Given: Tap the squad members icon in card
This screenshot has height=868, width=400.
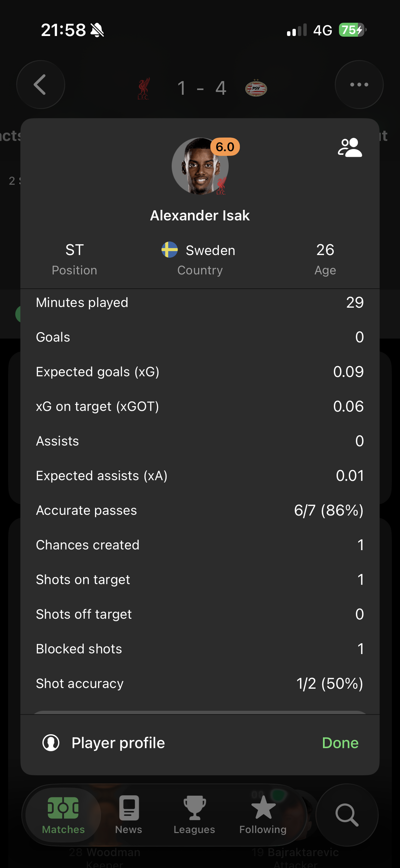Looking at the screenshot, I should (x=350, y=147).
